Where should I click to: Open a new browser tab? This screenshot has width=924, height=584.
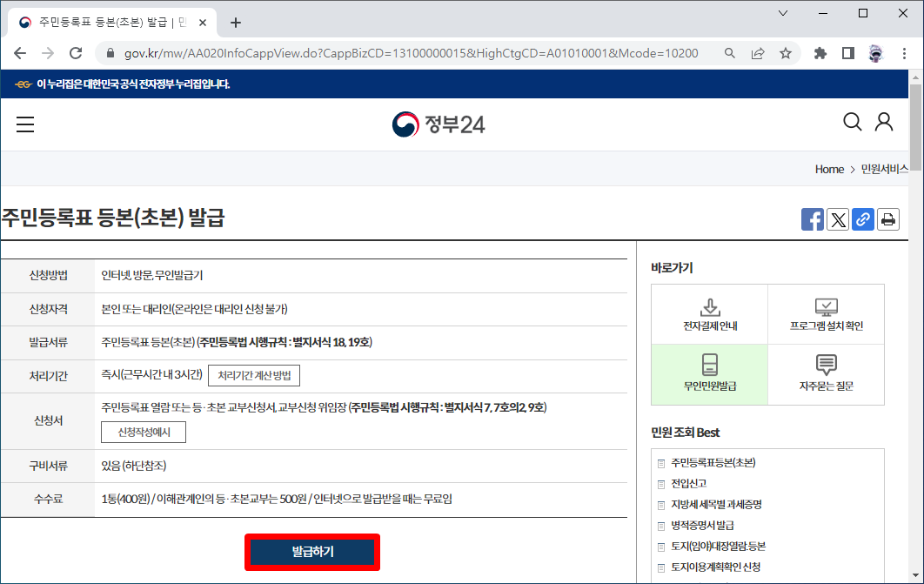pyautogui.click(x=236, y=23)
